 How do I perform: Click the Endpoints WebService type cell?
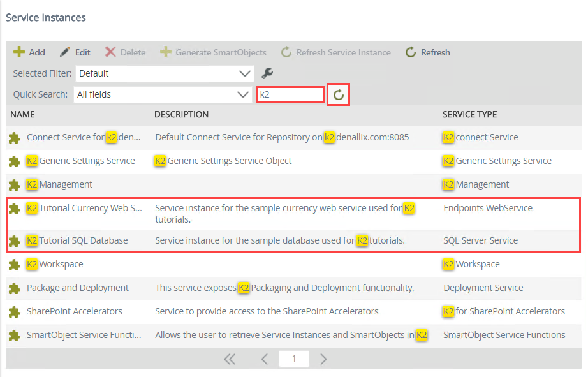(x=488, y=208)
